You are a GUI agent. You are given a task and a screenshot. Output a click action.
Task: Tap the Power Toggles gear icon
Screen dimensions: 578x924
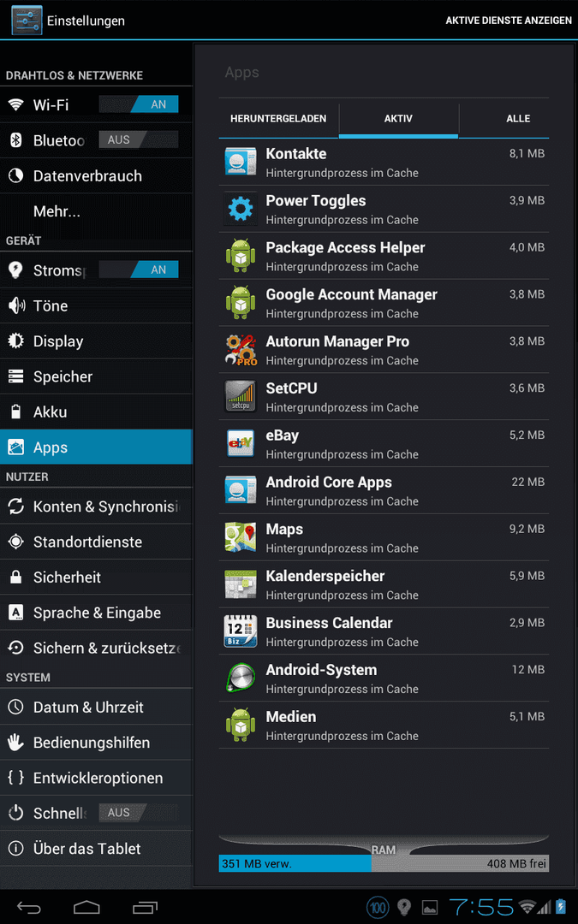click(241, 209)
